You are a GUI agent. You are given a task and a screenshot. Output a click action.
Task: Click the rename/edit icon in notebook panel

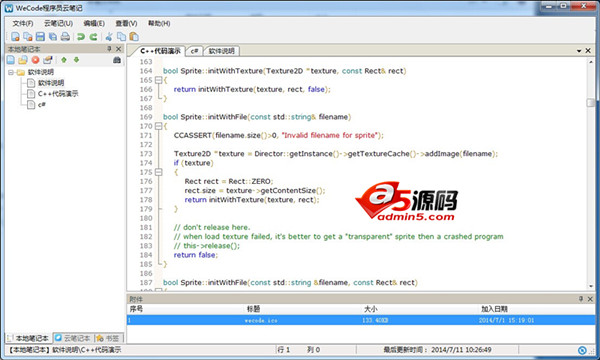click(x=48, y=60)
